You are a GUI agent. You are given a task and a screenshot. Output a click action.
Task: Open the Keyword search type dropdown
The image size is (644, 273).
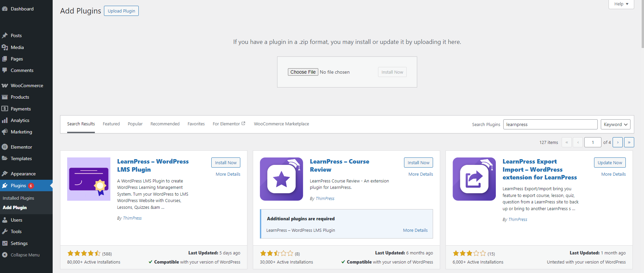(x=615, y=124)
